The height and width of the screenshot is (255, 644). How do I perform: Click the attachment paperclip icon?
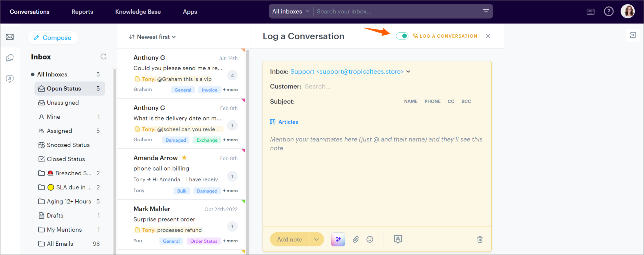tap(355, 239)
